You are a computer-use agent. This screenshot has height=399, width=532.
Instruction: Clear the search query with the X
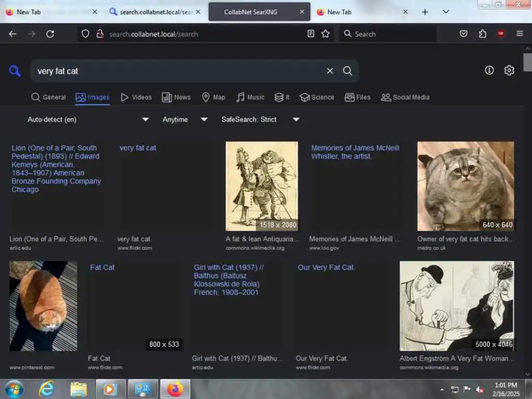click(x=330, y=71)
